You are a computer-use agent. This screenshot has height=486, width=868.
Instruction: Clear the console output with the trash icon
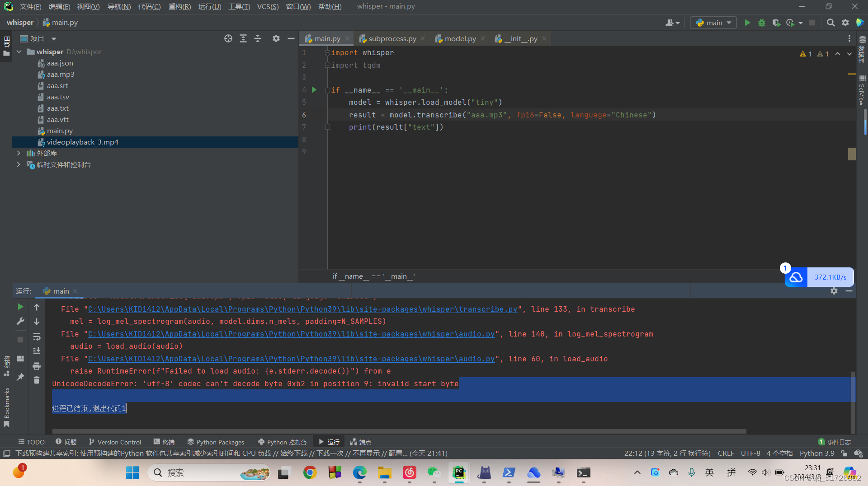[37, 380]
